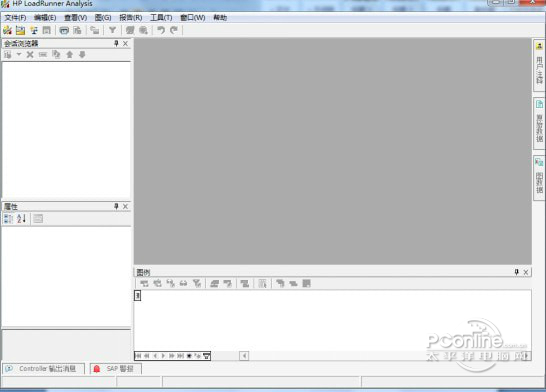
Task: Click Add New Item in Session Explorer toolbar
Action: pyautogui.click(x=8, y=55)
